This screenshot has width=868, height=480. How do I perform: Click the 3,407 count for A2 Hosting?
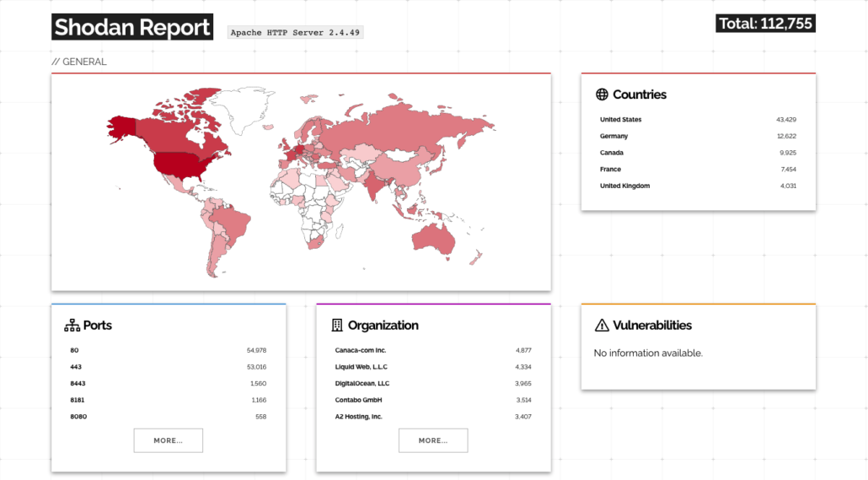point(523,417)
